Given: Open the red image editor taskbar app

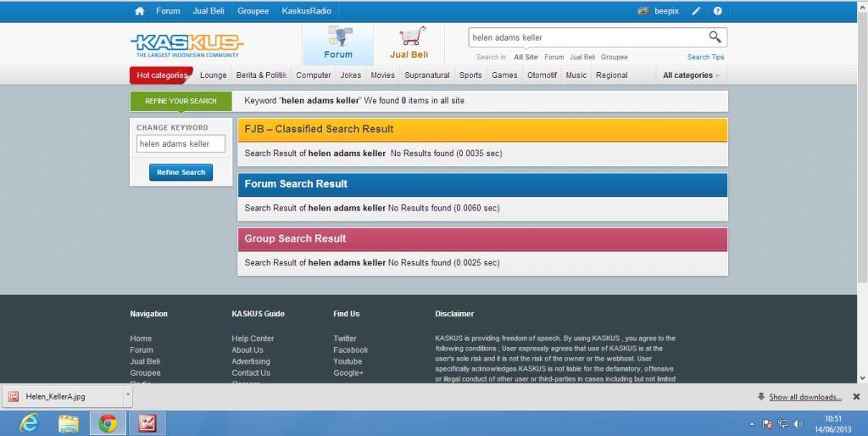Looking at the screenshot, I should [x=147, y=424].
